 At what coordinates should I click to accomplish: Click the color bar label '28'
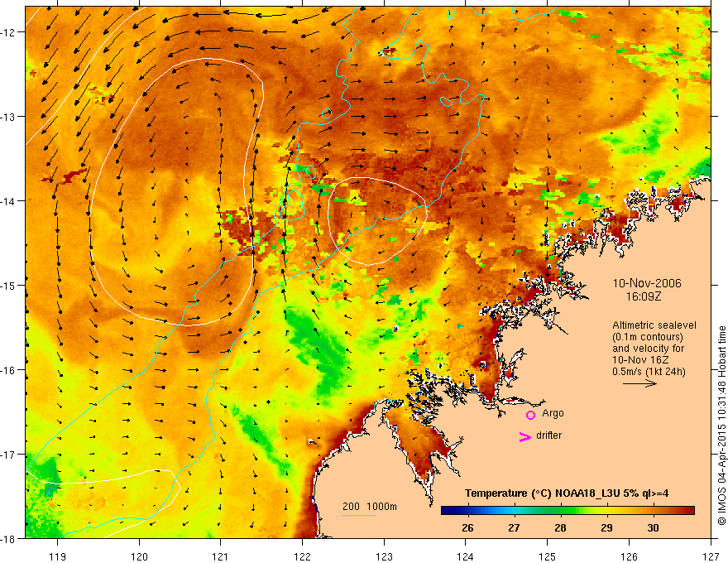(x=560, y=527)
